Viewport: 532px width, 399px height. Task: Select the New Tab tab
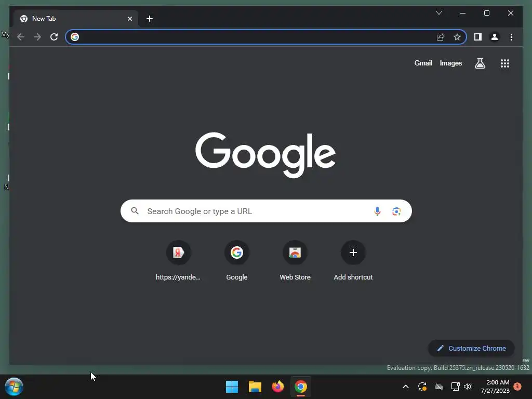76,19
